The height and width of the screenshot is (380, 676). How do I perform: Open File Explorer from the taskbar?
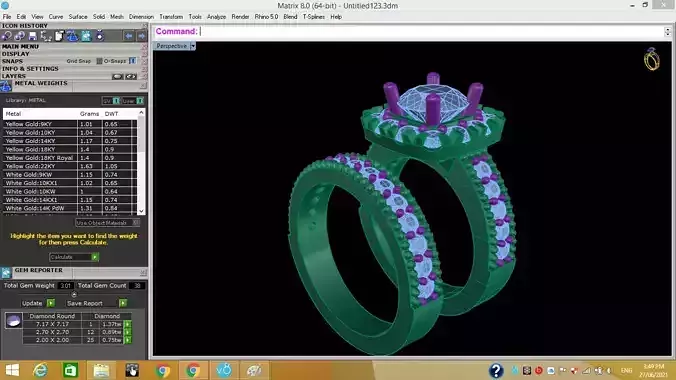[x=101, y=371]
